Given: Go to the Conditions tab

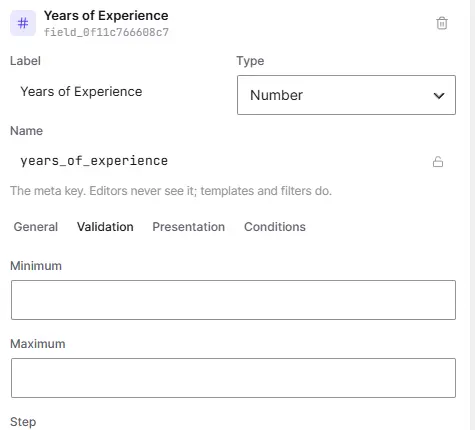Looking at the screenshot, I should click(x=275, y=227).
